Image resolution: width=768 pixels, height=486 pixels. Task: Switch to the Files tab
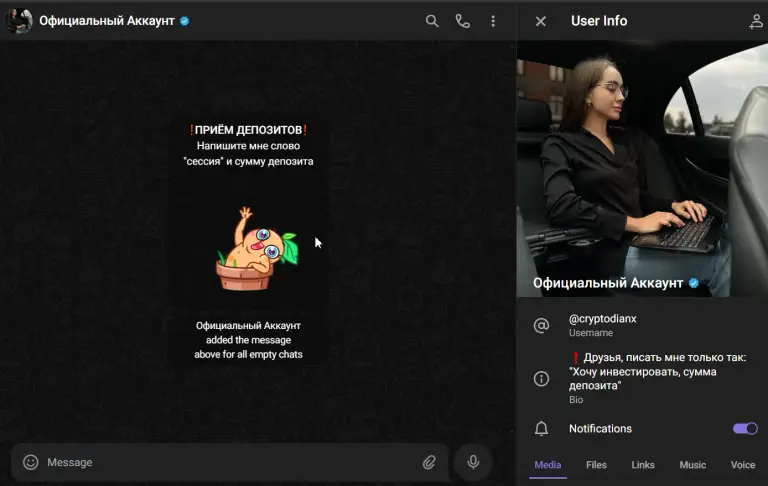tap(596, 465)
